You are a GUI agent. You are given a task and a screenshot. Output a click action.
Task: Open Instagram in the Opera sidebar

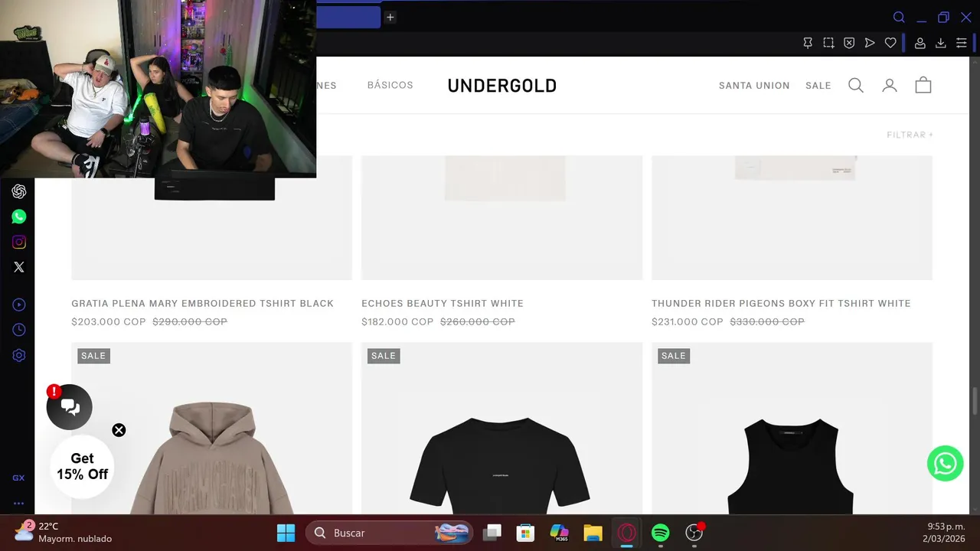(x=19, y=242)
